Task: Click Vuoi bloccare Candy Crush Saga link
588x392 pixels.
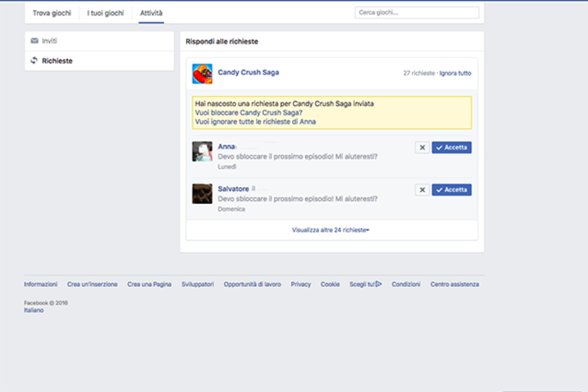Action: (x=248, y=113)
